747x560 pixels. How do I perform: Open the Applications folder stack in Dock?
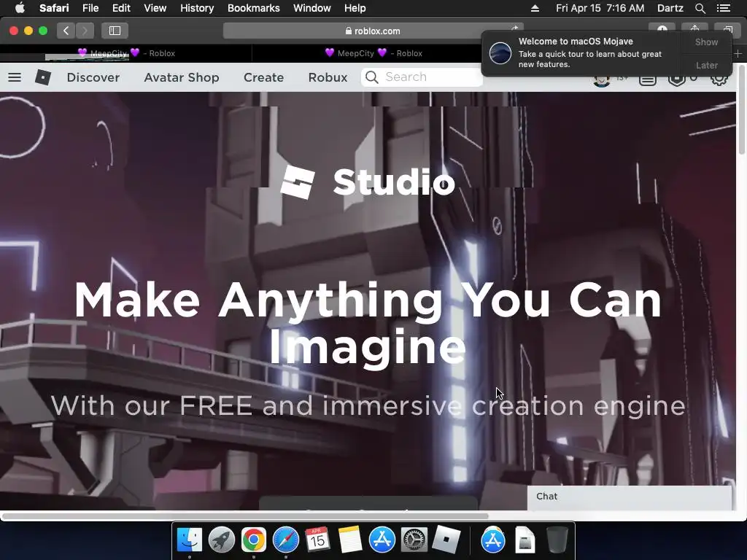(x=492, y=540)
